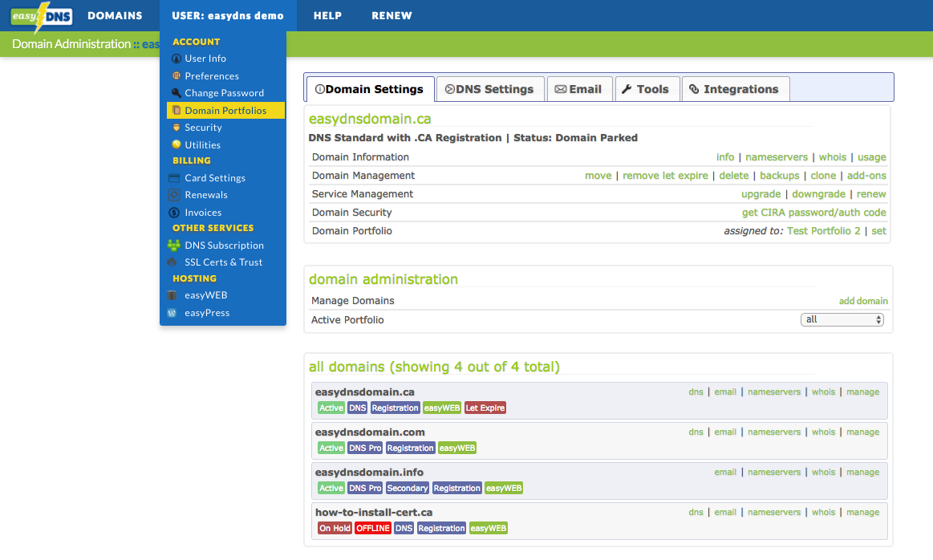Image resolution: width=933 pixels, height=560 pixels.
Task: Click the arrow icon on DNS Settings tab
Action: point(450,89)
